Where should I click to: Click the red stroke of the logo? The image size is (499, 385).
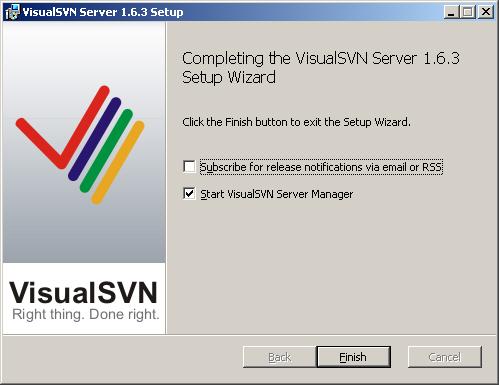point(63,128)
